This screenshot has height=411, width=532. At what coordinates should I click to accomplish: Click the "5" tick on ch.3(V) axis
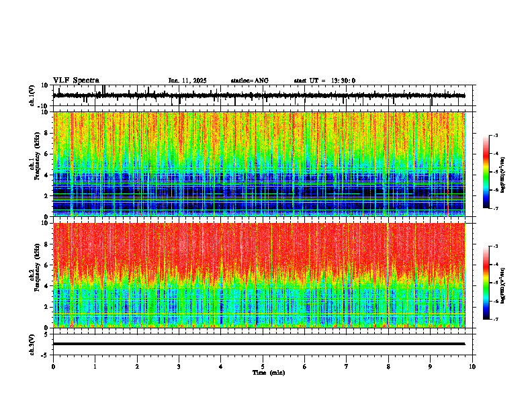pos(46,334)
